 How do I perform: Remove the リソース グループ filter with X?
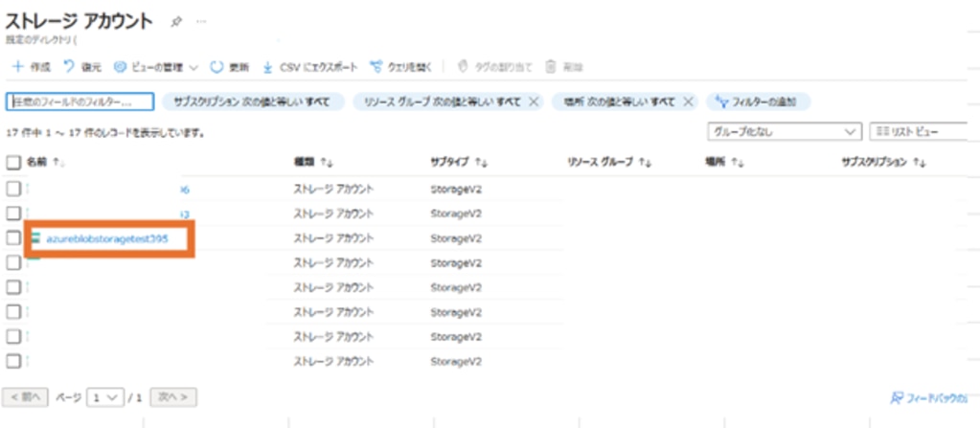point(534,101)
